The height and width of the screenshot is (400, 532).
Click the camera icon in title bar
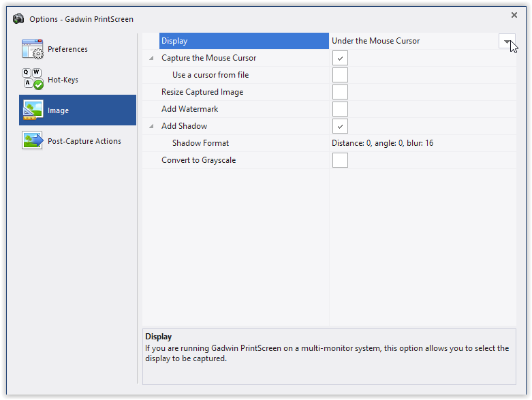(18, 18)
